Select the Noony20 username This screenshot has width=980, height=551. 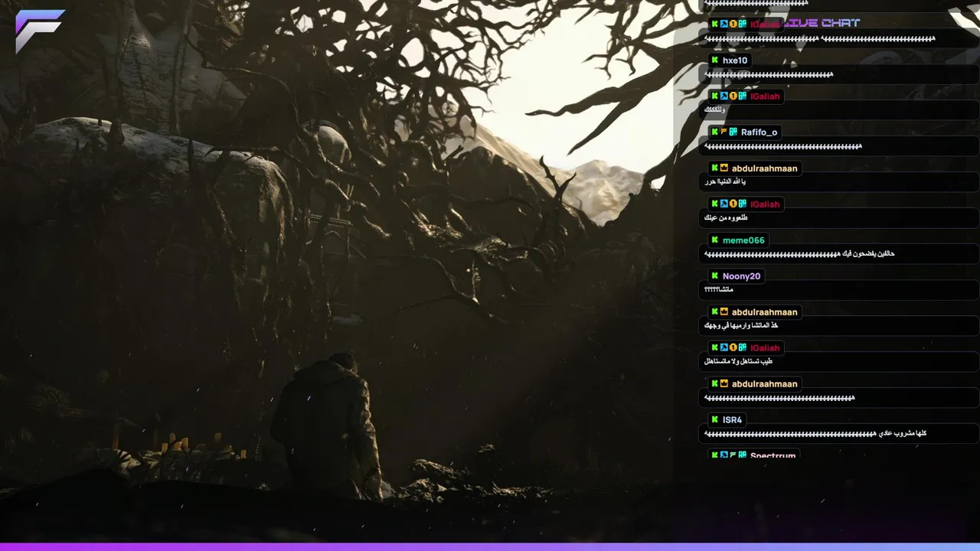tap(742, 276)
